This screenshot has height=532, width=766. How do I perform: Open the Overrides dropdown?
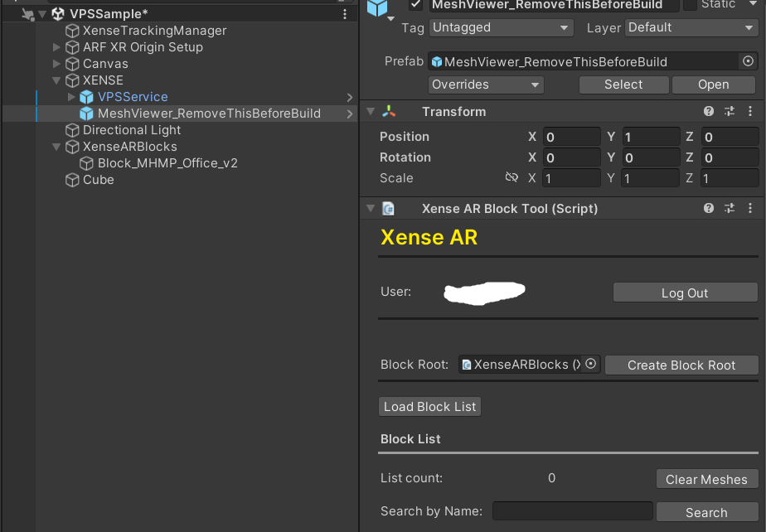pyautogui.click(x=486, y=85)
